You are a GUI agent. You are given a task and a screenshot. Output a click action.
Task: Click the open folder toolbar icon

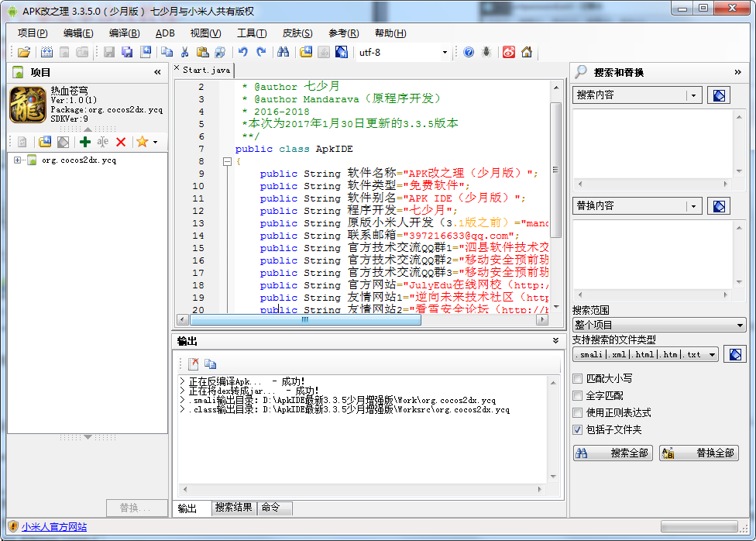pyautogui.click(x=24, y=53)
